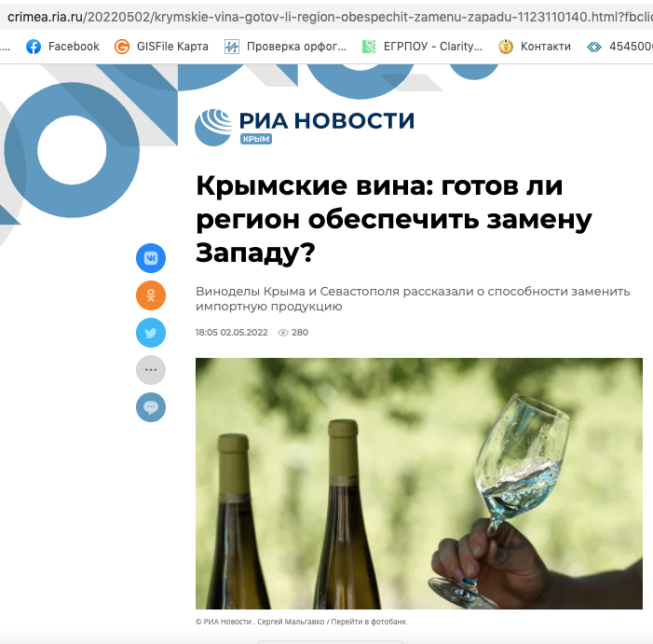Image resolution: width=653 pixels, height=644 pixels.
Task: Click the views eye icon counter
Action: point(292,333)
